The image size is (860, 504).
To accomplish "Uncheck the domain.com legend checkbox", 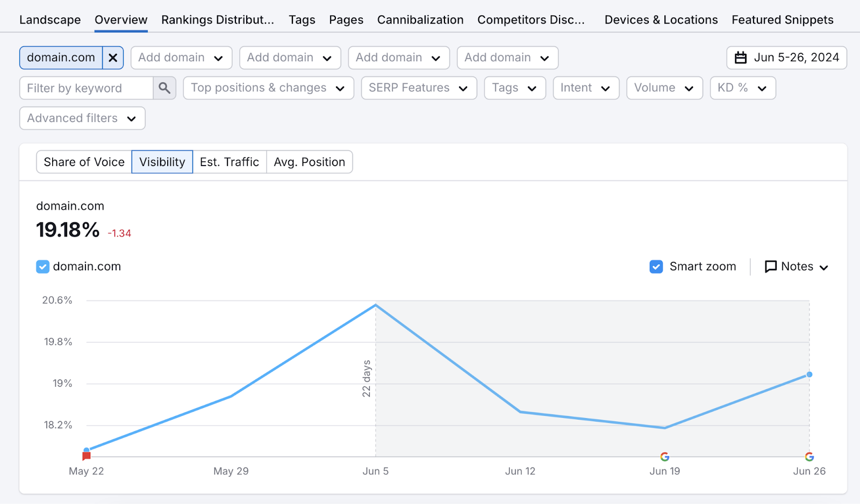I will (x=42, y=266).
